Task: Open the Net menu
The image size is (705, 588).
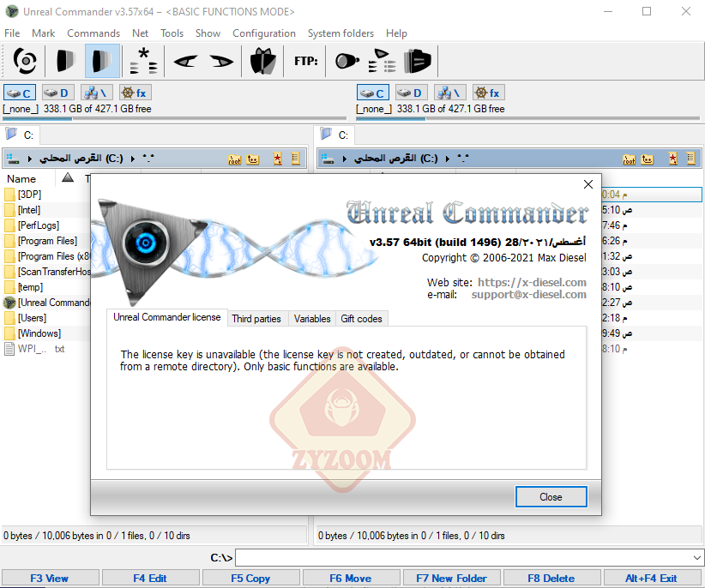Action: click(x=141, y=33)
